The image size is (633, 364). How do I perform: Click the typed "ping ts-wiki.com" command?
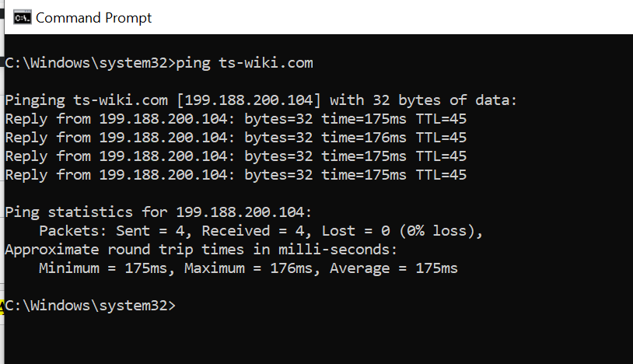[x=245, y=63]
